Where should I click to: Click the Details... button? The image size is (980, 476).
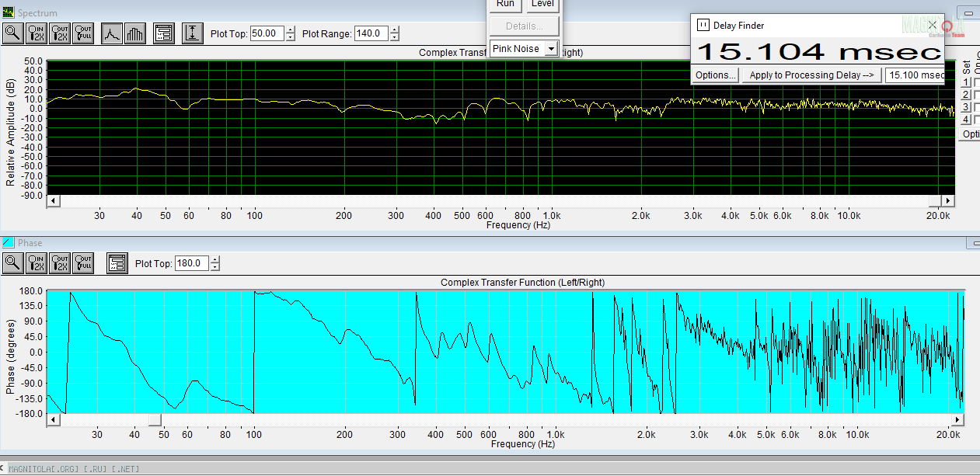pos(525,26)
